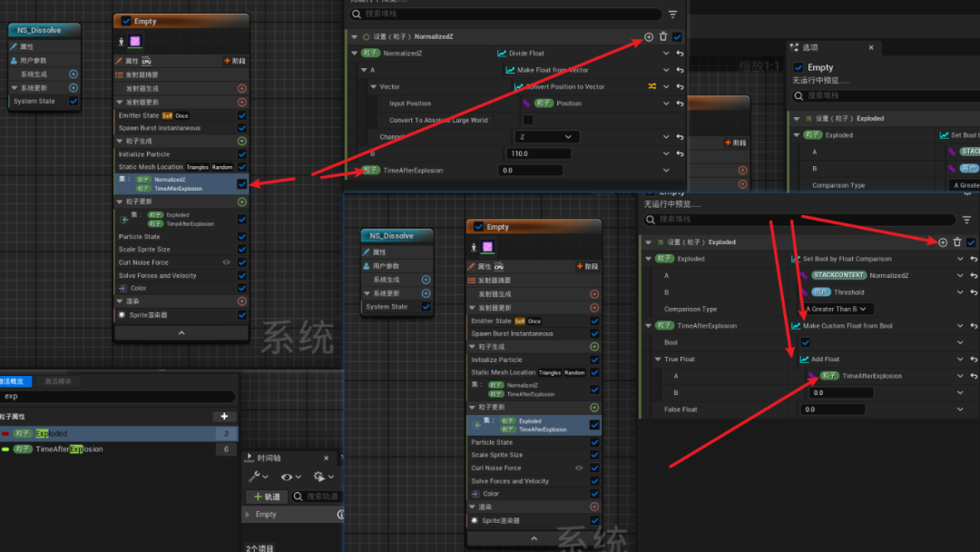The image size is (980, 552).
Task: Toggle the highlighted NormalizedZ row checkbox in the upper-left emitter
Action: pyautogui.click(x=242, y=183)
